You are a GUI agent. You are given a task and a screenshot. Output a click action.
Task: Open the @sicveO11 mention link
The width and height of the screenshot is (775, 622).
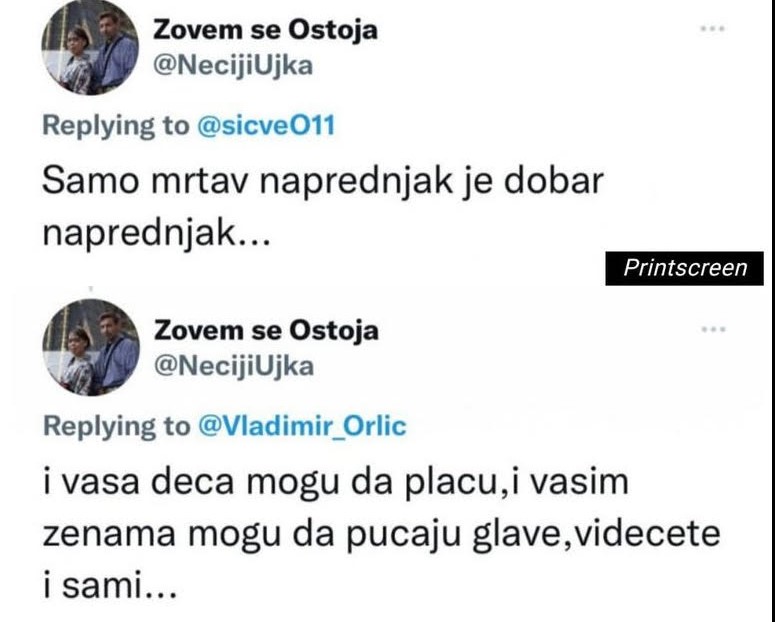(x=265, y=125)
